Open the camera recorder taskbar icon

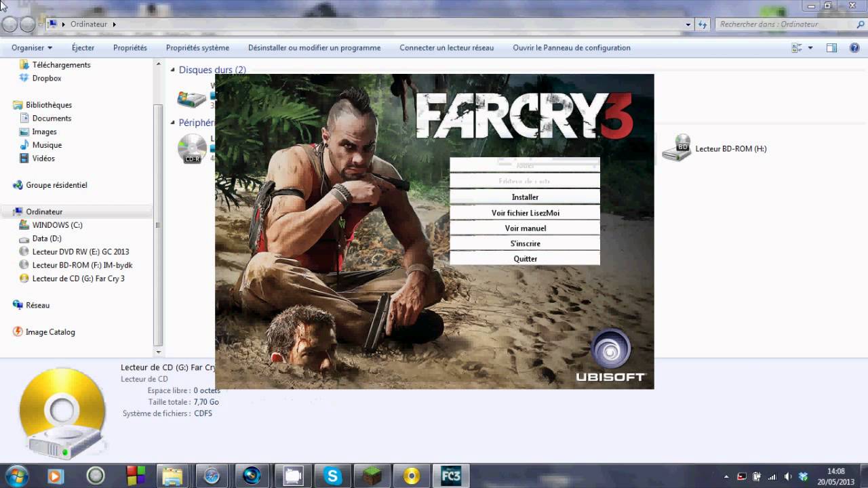[292, 476]
